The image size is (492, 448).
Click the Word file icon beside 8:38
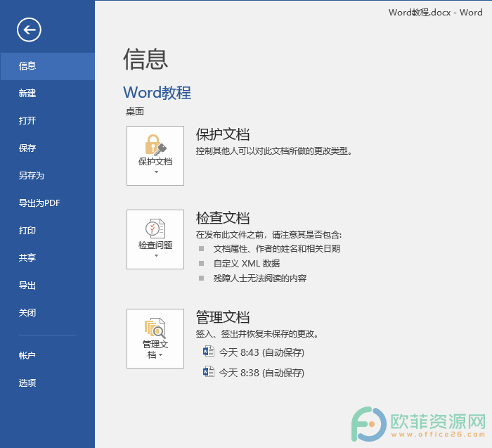pos(209,372)
